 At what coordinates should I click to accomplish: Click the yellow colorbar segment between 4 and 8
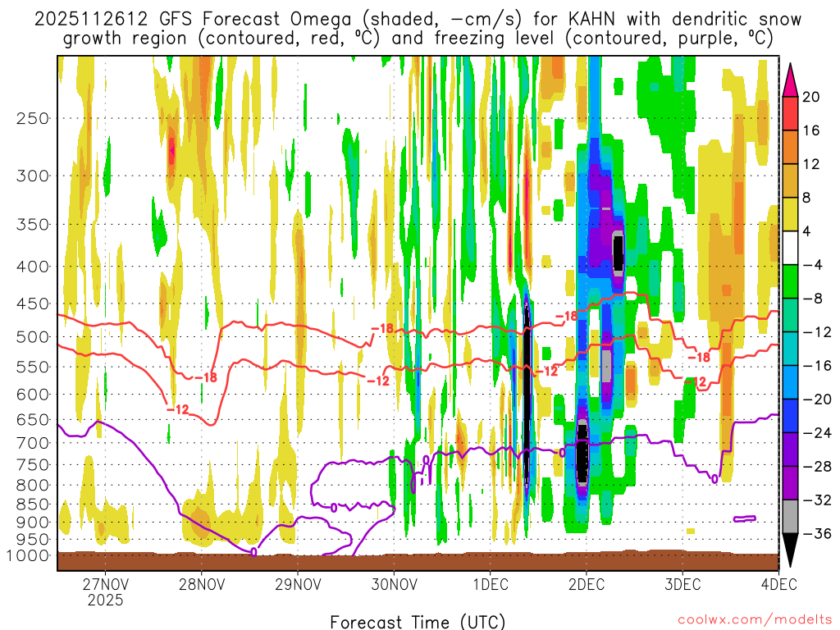click(790, 214)
